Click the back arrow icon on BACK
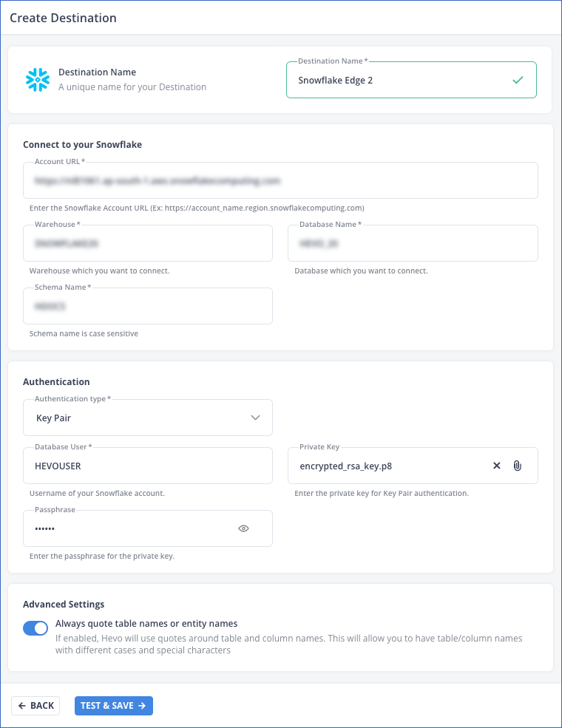562x728 pixels. point(22,706)
